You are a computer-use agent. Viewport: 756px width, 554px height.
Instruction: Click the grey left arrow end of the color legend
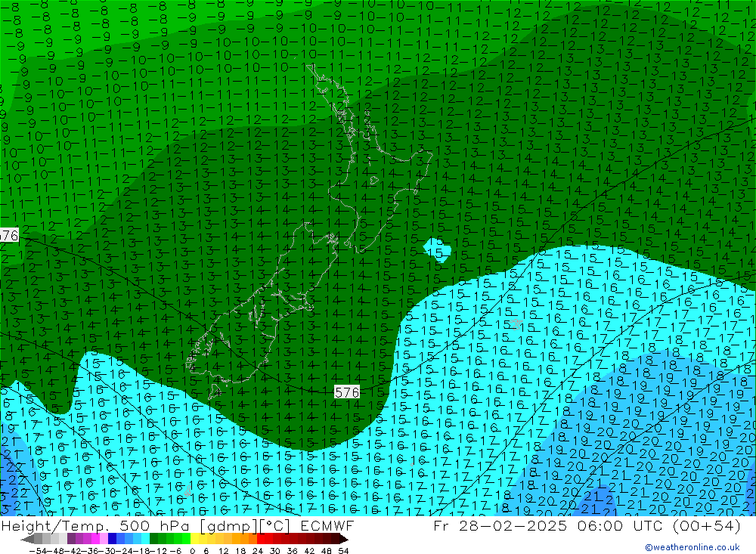(x=27, y=539)
